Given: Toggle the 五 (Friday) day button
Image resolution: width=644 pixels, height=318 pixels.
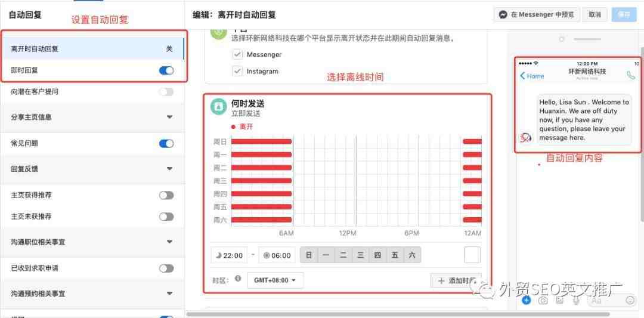Looking at the screenshot, I should pos(395,255).
